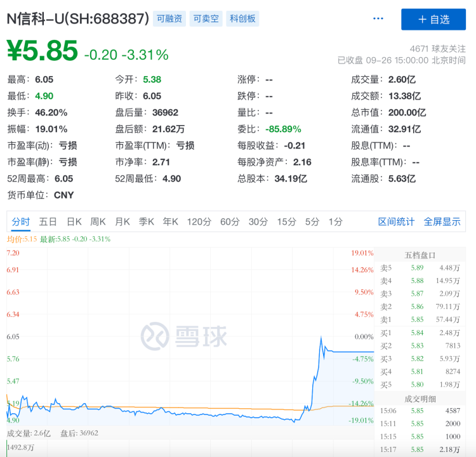
Task: Select the 15:15 trade row with 1000
Action: (x=420, y=436)
